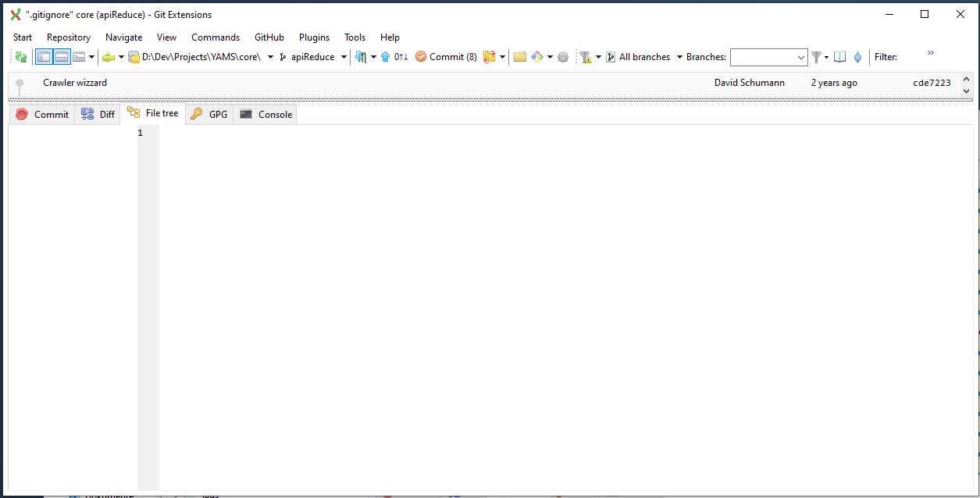This screenshot has width=980, height=498.
Task: Click the Git Extensions title bar icon
Action: click(16, 14)
